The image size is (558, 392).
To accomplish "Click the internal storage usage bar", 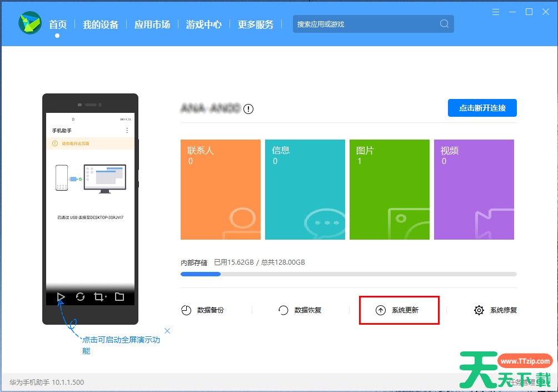I will point(348,274).
